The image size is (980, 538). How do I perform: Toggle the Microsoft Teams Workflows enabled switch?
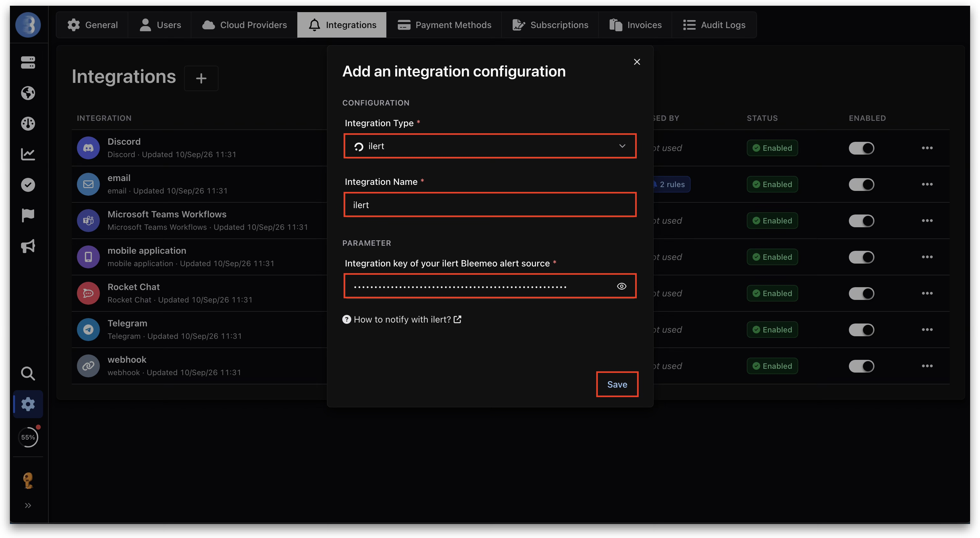tap(861, 221)
